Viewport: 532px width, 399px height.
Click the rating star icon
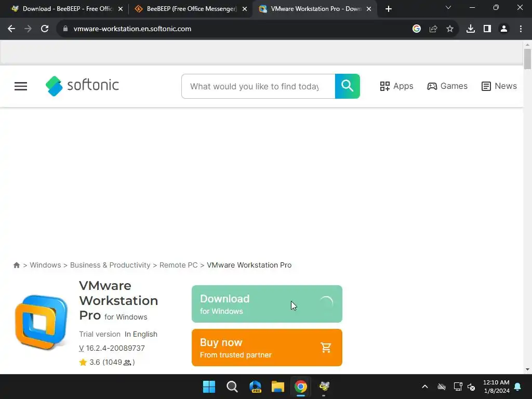tap(83, 362)
